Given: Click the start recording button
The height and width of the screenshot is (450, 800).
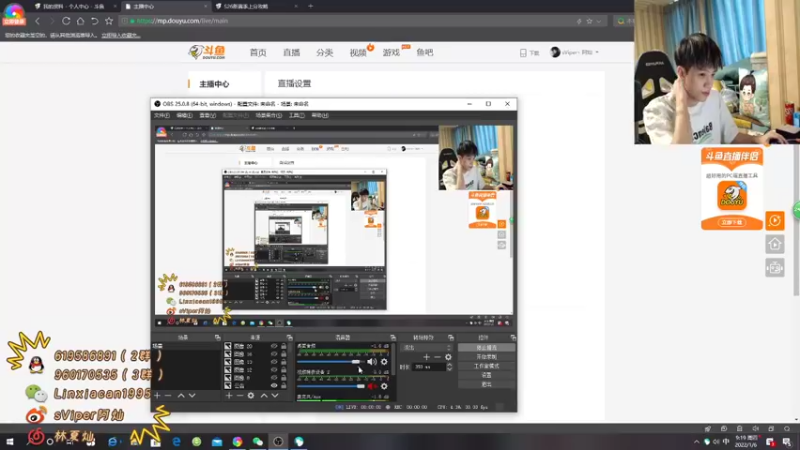Looking at the screenshot, I should pyautogui.click(x=486, y=357).
